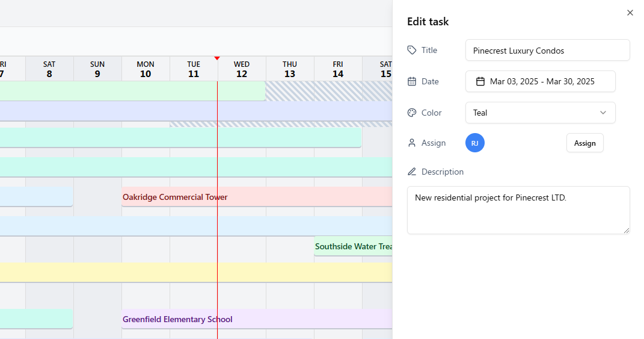Viewport: 644px width, 339px height.
Task: Select the Mon 10 day header
Action: pos(146,69)
